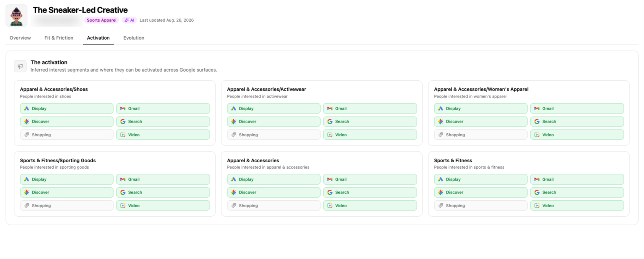Click 'Apparel & Accessories/Shoes' heading
Viewport: 644px width, 259px height.
[54, 89]
